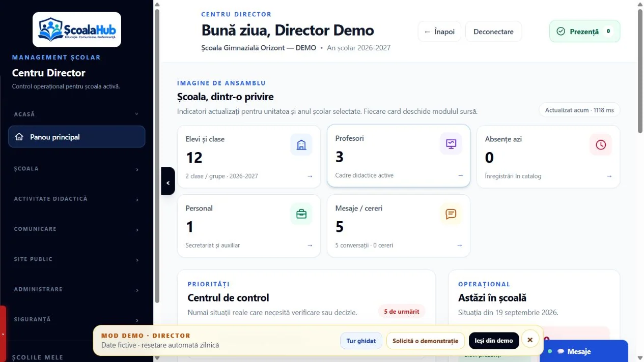Click the monitor icon on Profesori card
The width and height of the screenshot is (644, 362).
451,144
